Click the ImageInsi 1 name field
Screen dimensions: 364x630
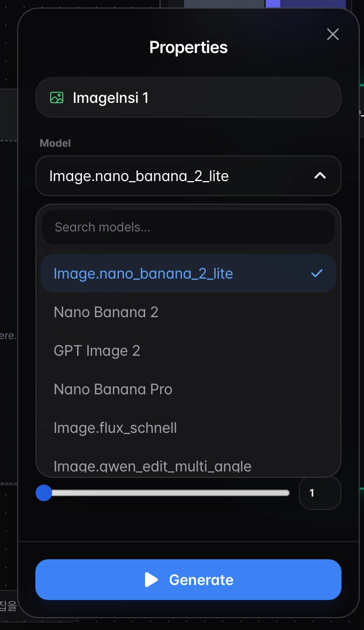pos(188,97)
